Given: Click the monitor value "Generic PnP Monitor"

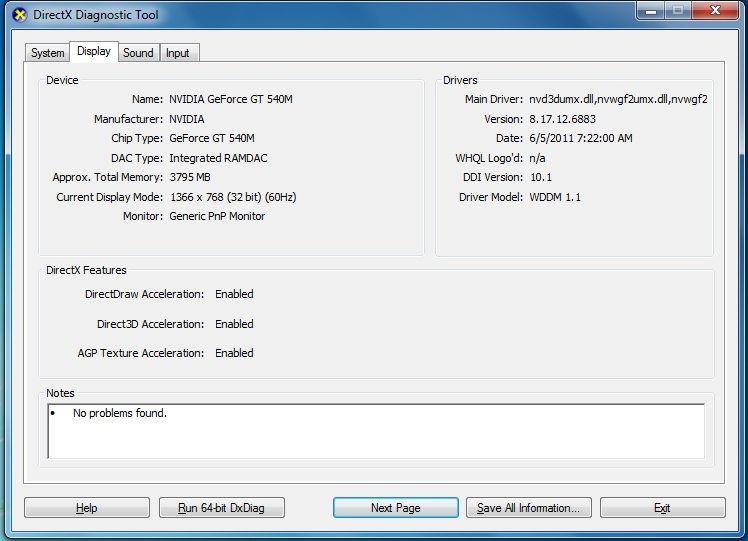Looking at the screenshot, I should [x=217, y=216].
